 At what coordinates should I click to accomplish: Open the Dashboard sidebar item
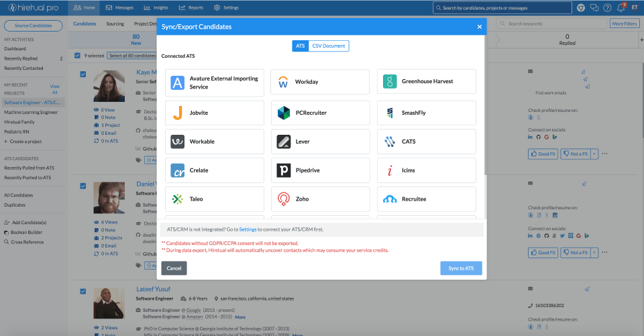(x=15, y=49)
